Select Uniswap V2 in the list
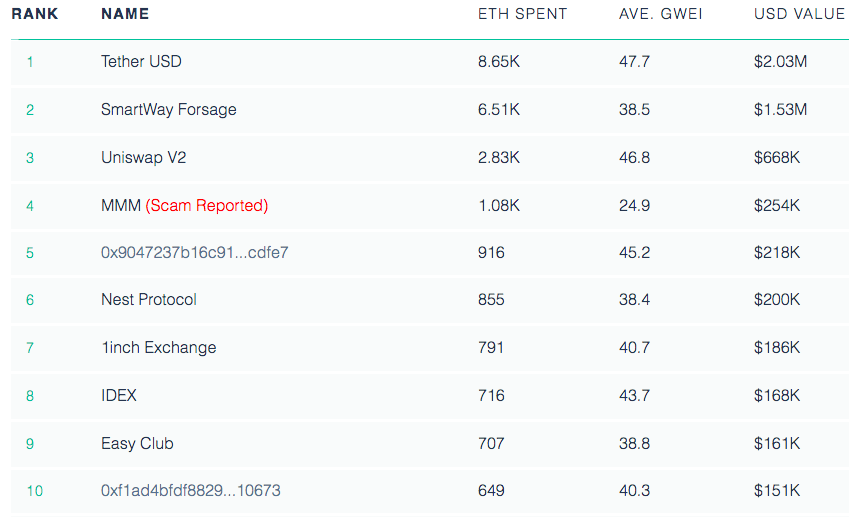Screen dimensions: 861x517 coord(145,158)
